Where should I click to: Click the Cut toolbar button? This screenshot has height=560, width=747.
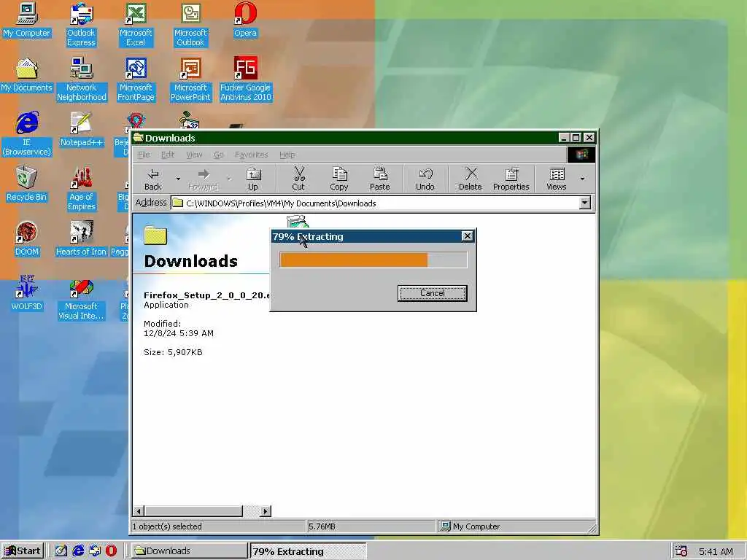tap(298, 179)
